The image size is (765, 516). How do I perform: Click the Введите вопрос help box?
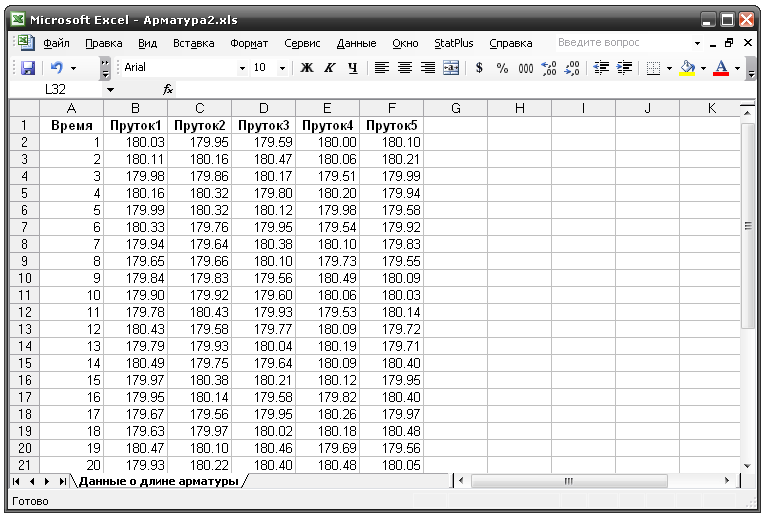coord(624,43)
